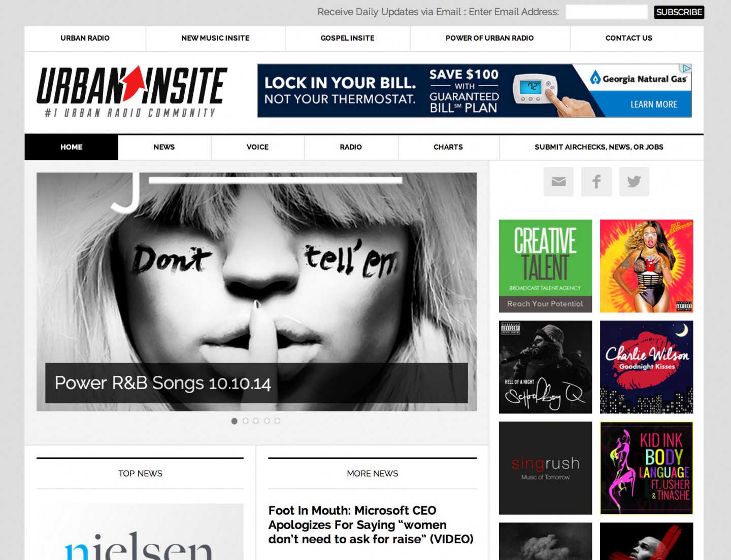Select the first slider pagination dot
The width and height of the screenshot is (731, 560).
point(234,421)
